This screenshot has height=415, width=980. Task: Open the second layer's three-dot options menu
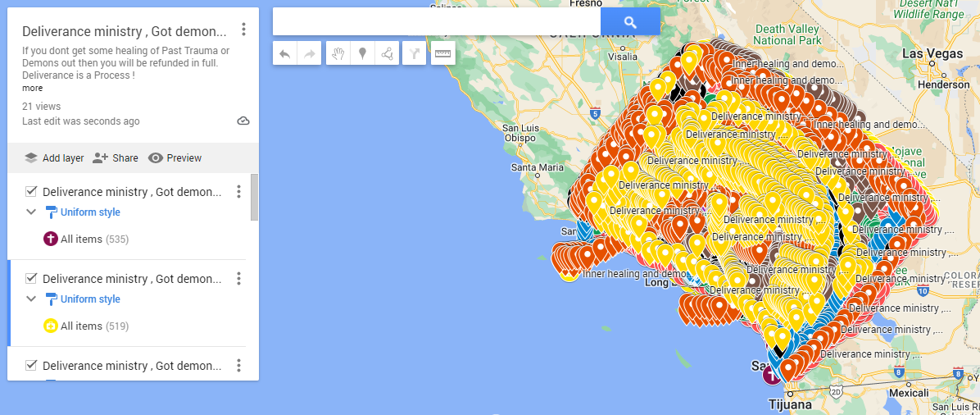(x=238, y=279)
